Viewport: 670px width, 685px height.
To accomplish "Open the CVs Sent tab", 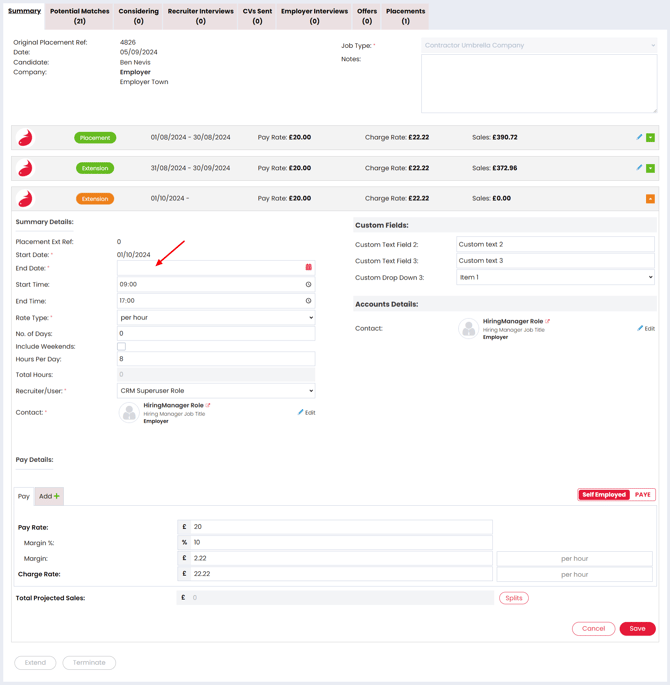I will (x=257, y=16).
